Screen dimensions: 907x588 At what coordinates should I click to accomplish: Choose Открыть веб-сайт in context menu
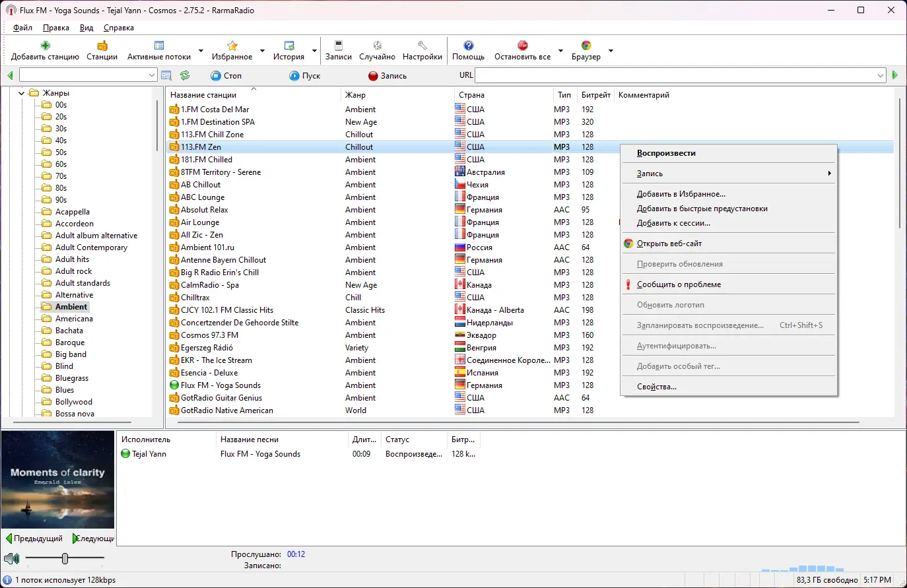(x=729, y=244)
